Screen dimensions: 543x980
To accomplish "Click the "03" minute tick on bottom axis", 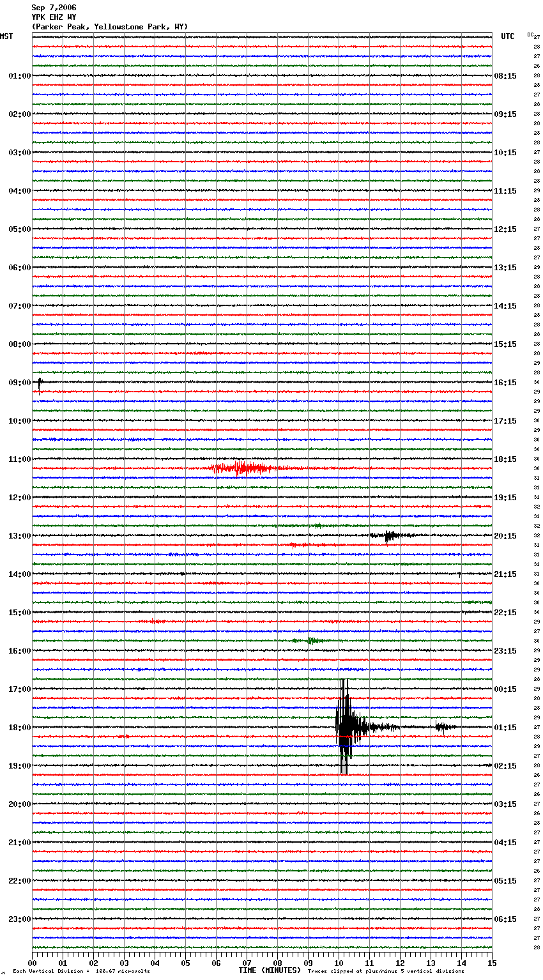I will (x=124, y=963).
